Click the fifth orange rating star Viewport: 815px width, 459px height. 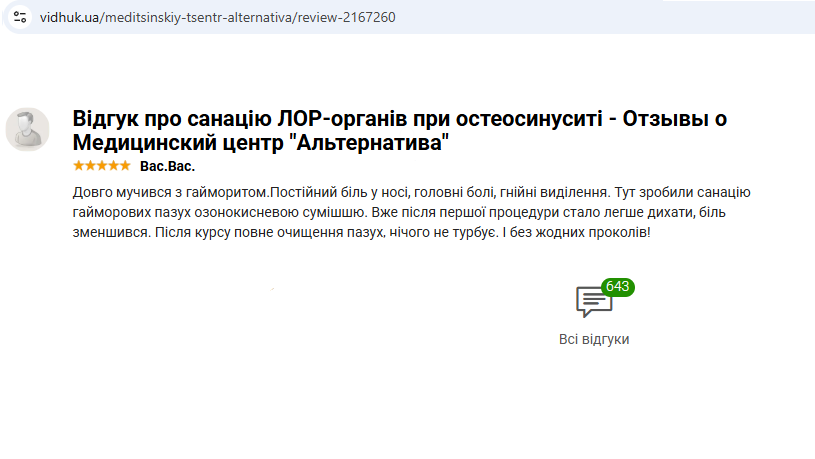coord(125,165)
